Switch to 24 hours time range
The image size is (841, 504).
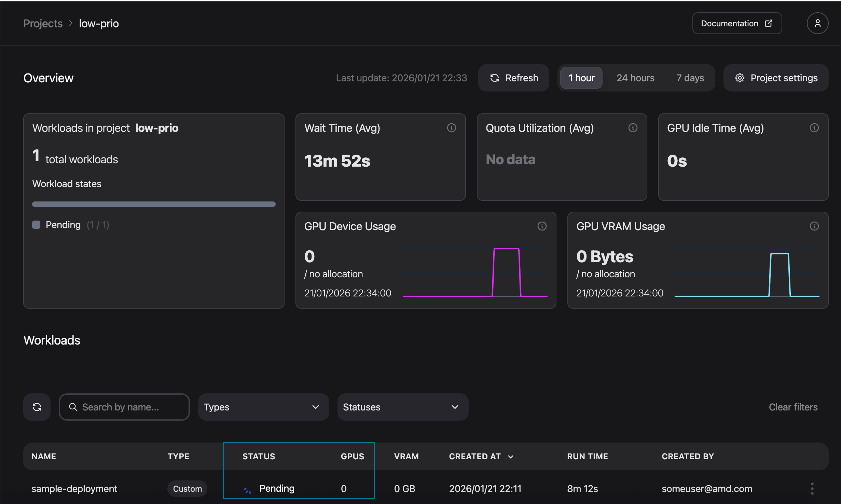tap(635, 78)
